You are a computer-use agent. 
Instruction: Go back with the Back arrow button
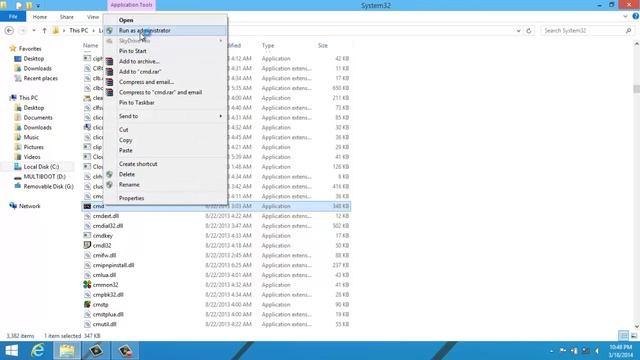(9, 31)
